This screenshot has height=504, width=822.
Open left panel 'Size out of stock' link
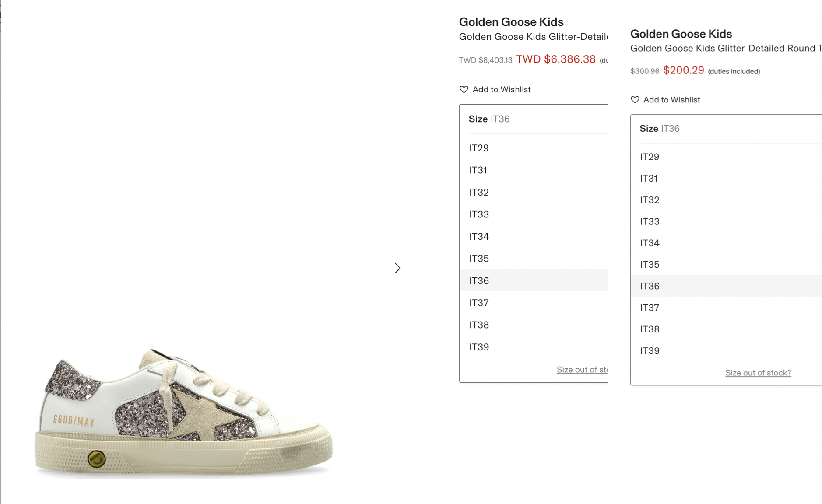(x=582, y=370)
